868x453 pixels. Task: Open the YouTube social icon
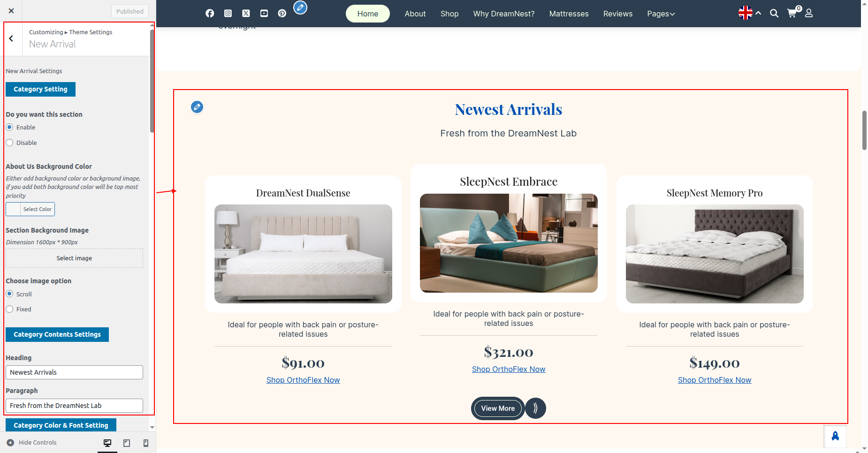point(264,14)
